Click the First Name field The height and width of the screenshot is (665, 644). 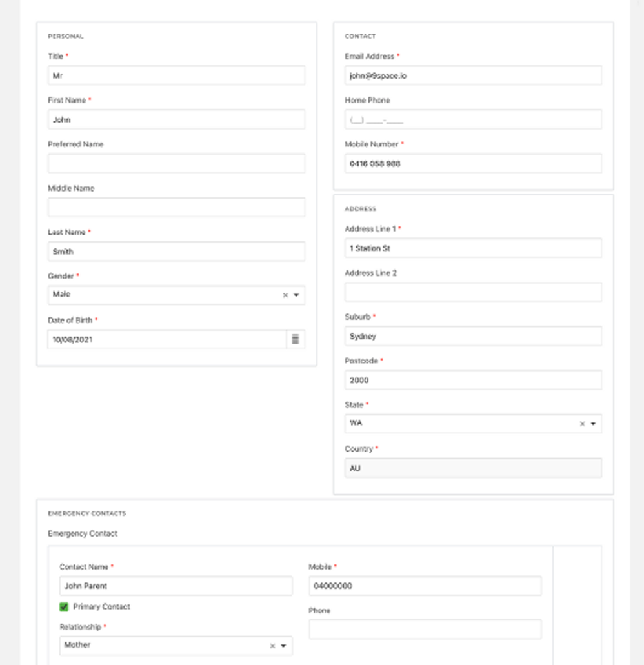point(176,119)
